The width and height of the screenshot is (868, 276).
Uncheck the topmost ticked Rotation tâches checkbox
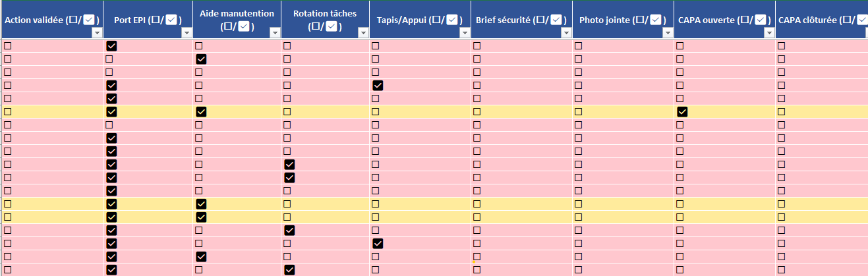pyautogui.click(x=289, y=165)
